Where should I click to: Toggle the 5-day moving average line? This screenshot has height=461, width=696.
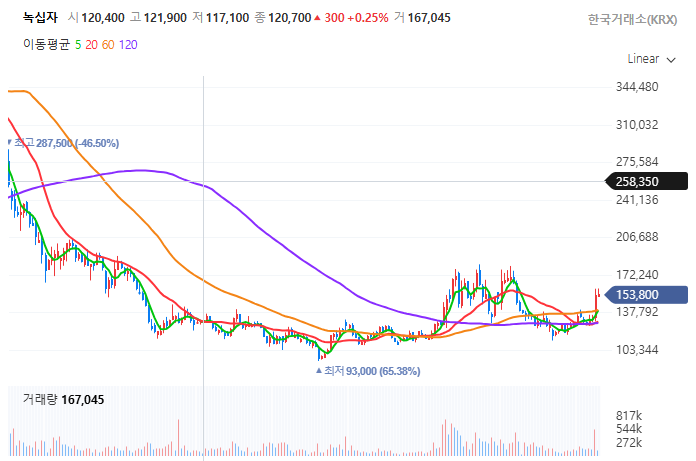(x=78, y=45)
